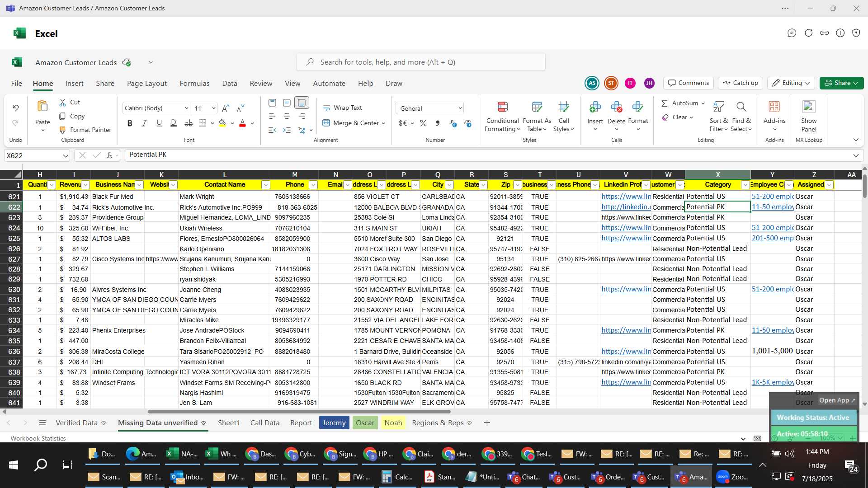Click the Comma Style icon

437,123
